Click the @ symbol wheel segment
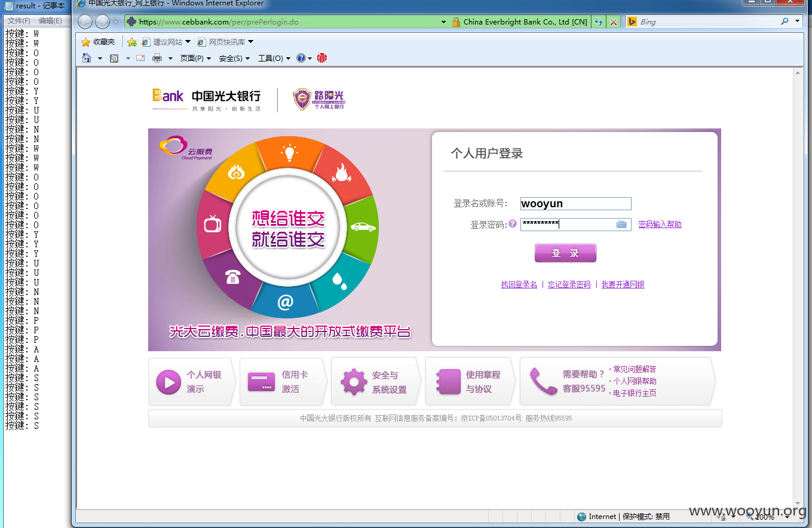Screen dimensions: 812x528 286,302
